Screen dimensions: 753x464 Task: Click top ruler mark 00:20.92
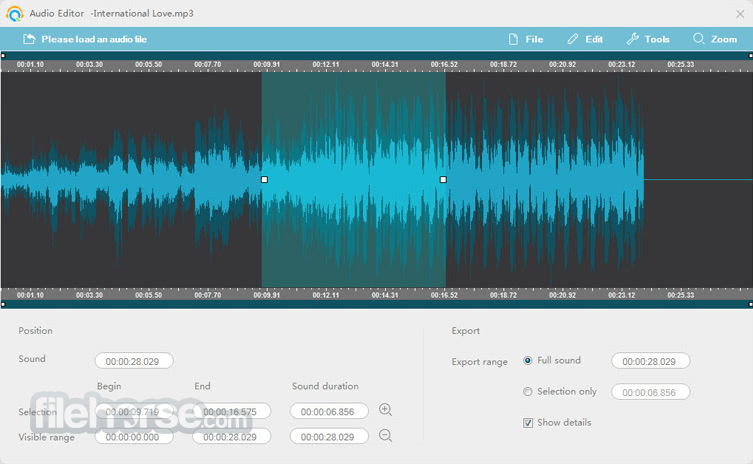[562, 64]
